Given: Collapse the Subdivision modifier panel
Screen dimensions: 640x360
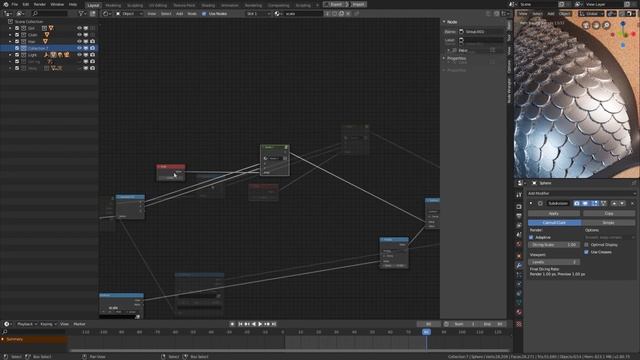Looking at the screenshot, I should tap(531, 203).
